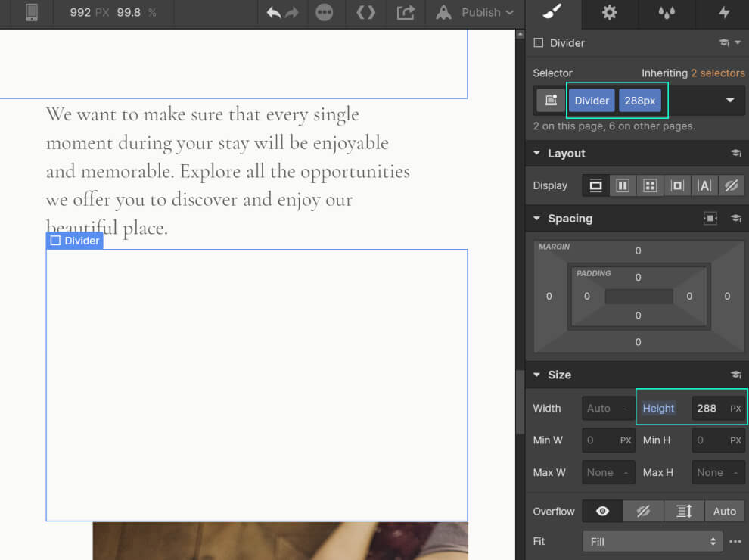Screen dimensions: 749x560
Task: Click the Height input field showing 288
Action: 707,409
